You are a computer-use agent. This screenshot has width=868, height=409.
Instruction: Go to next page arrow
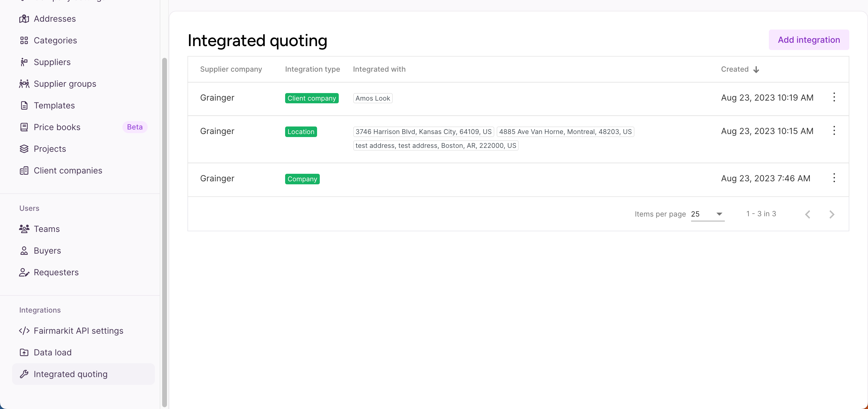pyautogui.click(x=832, y=214)
